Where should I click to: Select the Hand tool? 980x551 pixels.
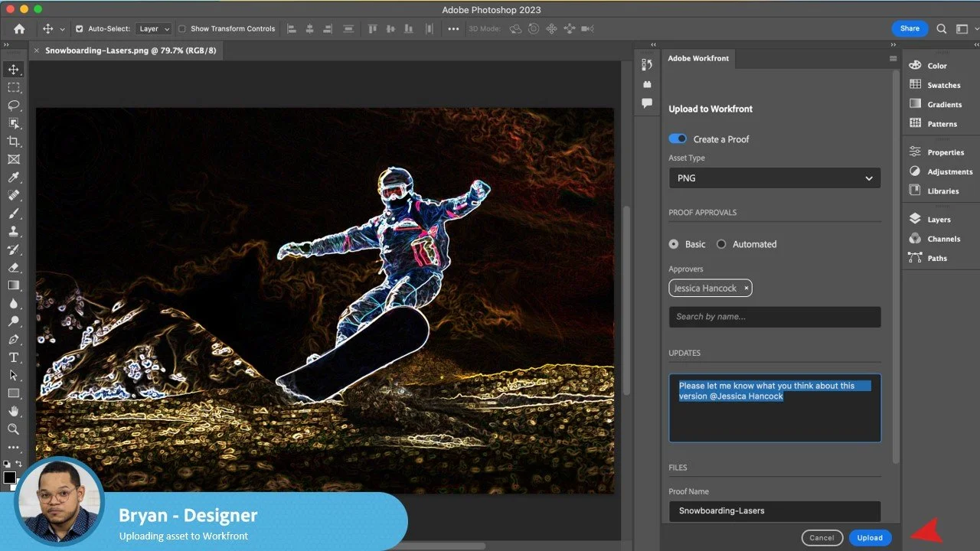[14, 412]
